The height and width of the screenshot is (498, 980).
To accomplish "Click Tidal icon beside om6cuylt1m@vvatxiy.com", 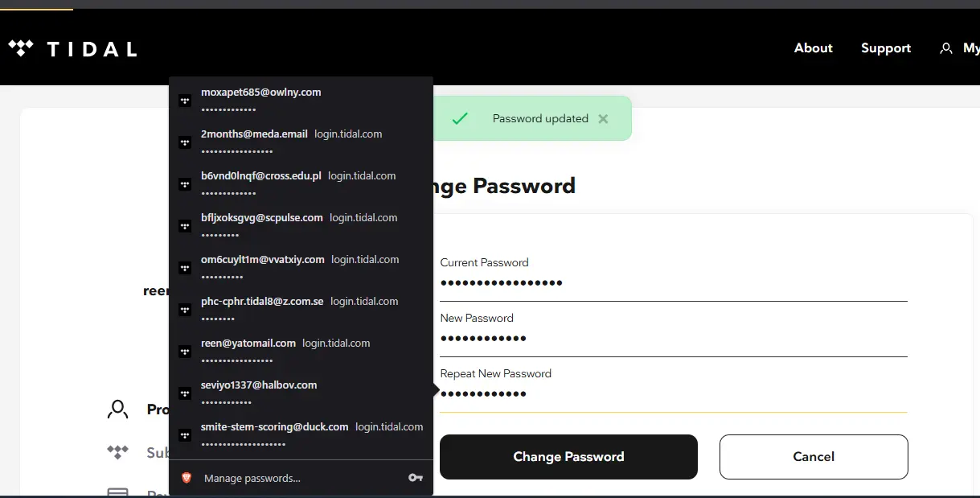I will [185, 268].
